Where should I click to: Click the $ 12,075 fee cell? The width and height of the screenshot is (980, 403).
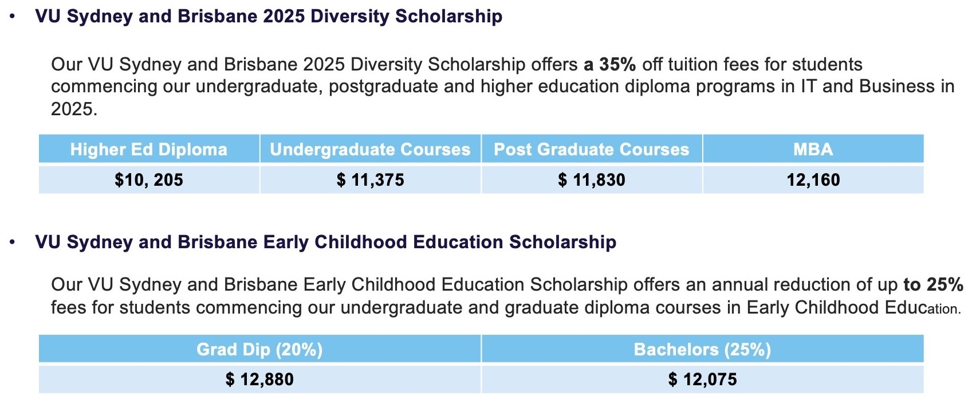702,379
